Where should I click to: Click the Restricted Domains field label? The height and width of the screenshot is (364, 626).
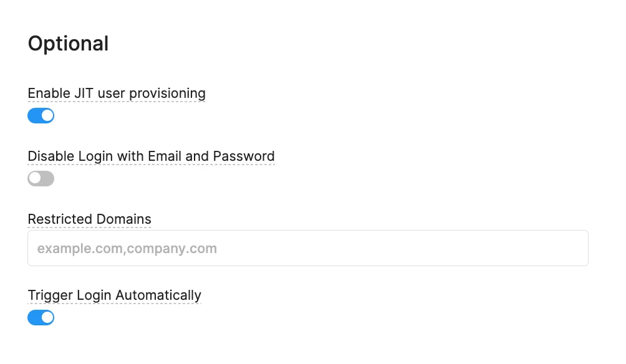click(89, 219)
